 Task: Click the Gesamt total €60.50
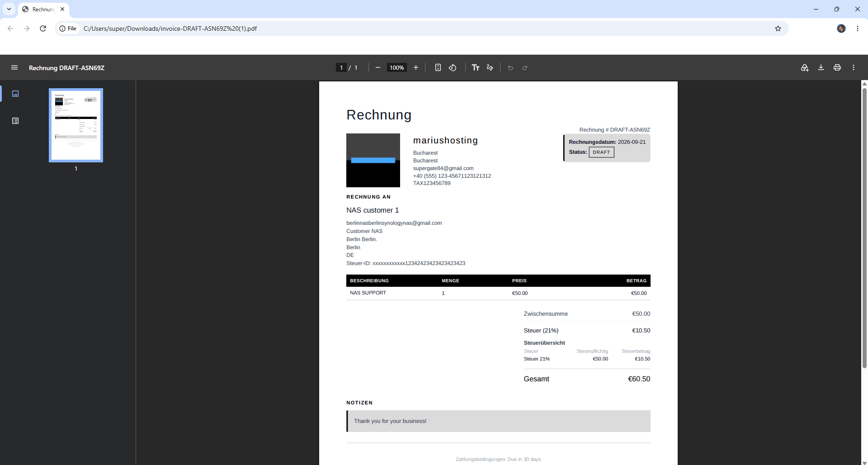[639, 379]
